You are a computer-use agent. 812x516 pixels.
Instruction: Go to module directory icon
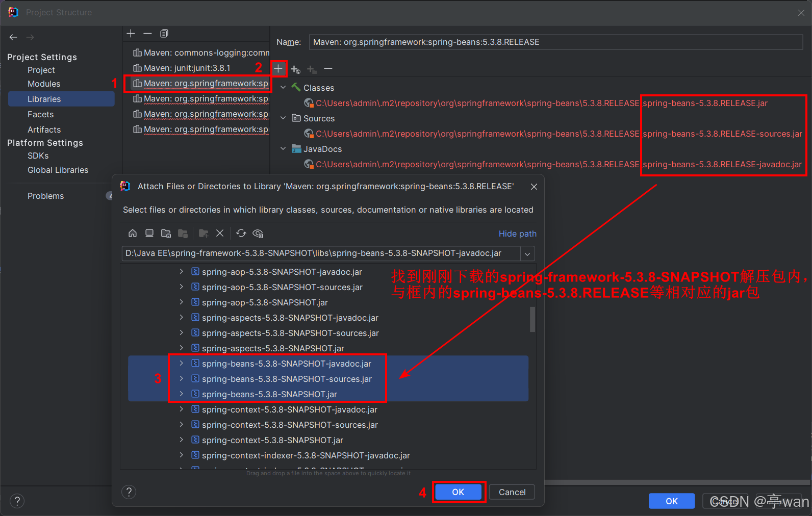183,233
